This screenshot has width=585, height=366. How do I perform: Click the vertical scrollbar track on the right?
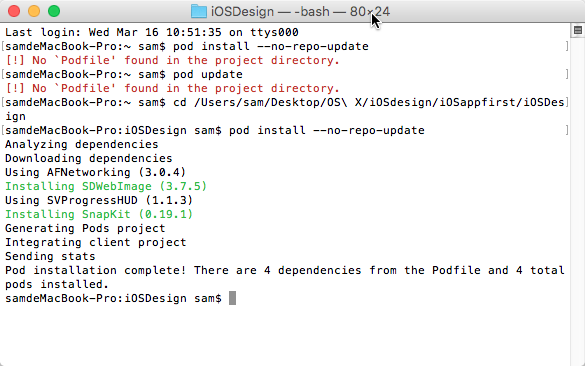[x=578, y=201]
